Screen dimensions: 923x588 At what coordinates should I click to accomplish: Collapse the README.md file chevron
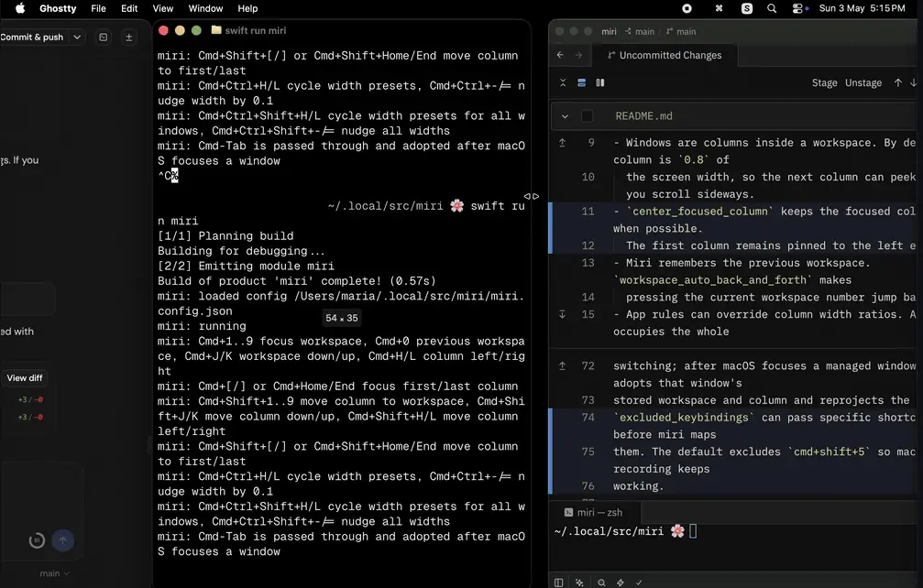pyautogui.click(x=566, y=116)
